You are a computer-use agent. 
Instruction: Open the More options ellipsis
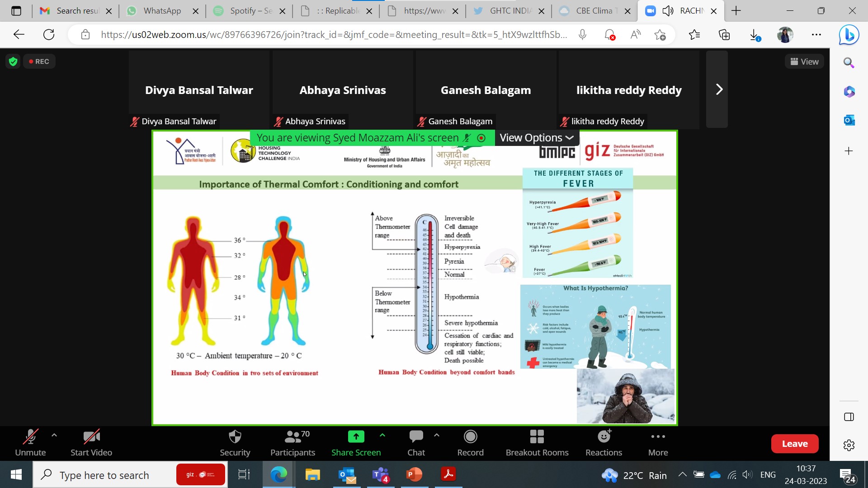tap(658, 437)
